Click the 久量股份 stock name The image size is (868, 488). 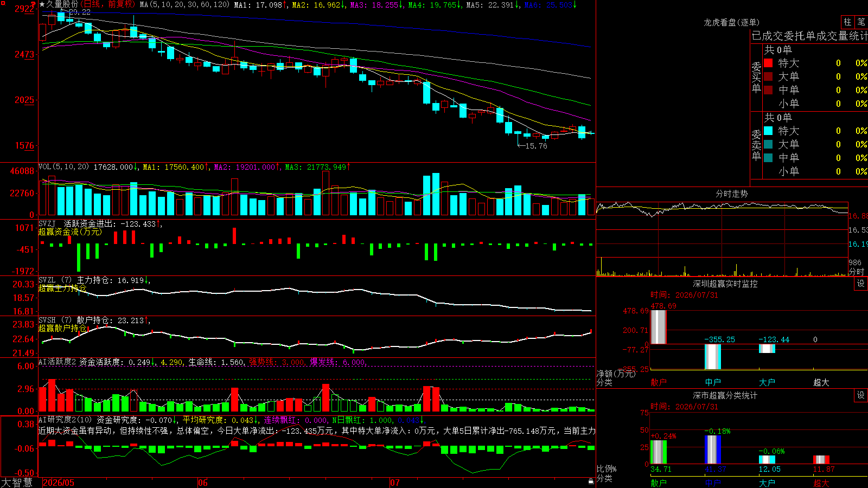click(62, 4)
